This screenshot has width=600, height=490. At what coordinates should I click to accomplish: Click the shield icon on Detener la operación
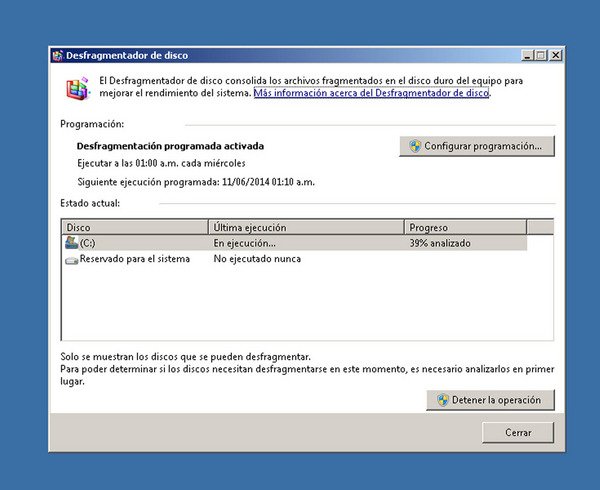tap(441, 400)
